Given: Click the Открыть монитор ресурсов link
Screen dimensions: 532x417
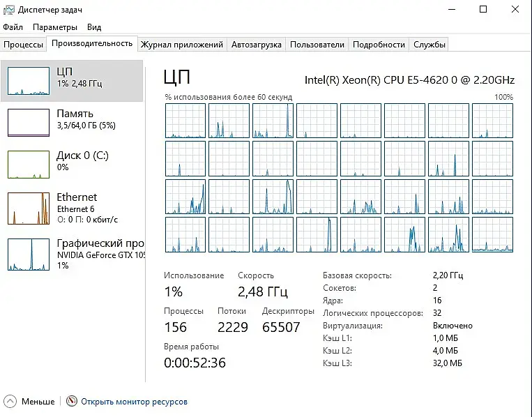Looking at the screenshot, I should [x=134, y=402].
